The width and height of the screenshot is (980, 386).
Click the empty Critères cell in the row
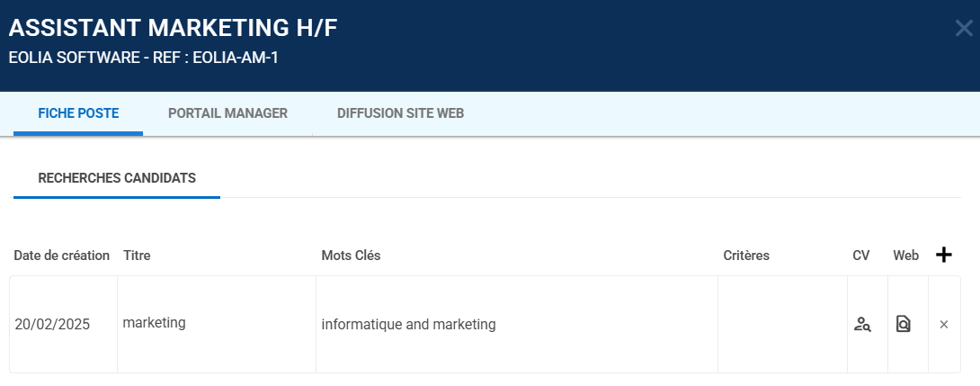(x=782, y=325)
